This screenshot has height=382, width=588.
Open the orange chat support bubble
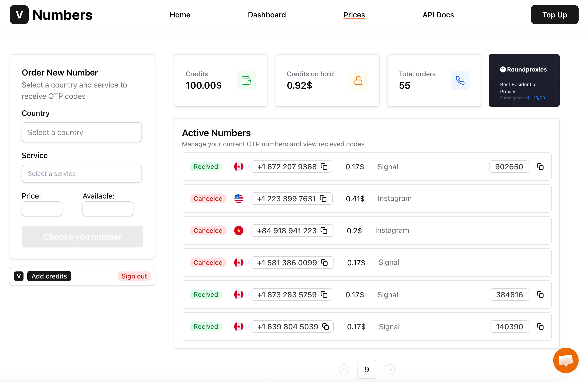[x=566, y=360]
